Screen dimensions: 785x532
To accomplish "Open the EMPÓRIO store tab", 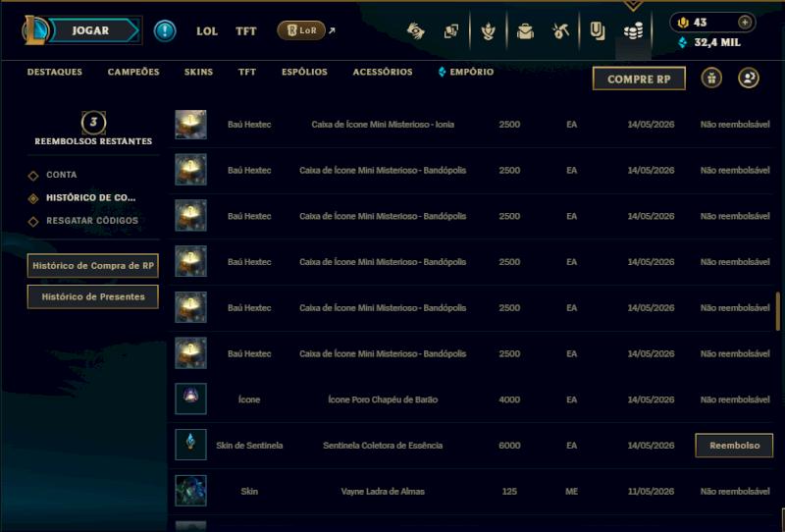I will tap(465, 72).
